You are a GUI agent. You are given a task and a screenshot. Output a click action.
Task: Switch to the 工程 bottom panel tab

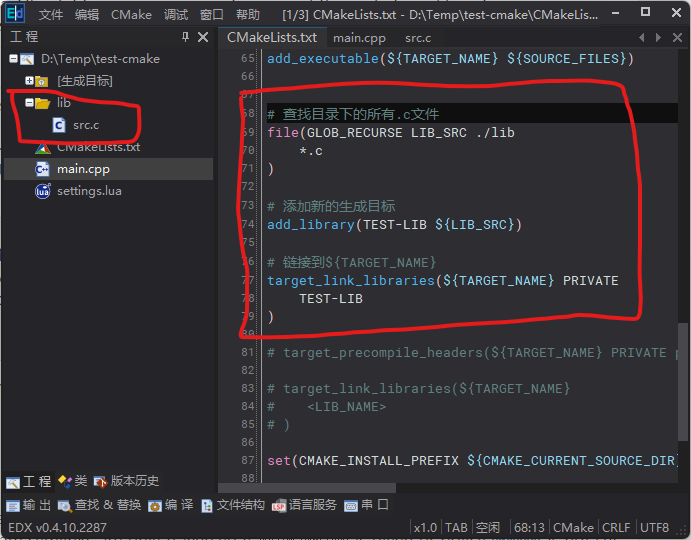29,481
